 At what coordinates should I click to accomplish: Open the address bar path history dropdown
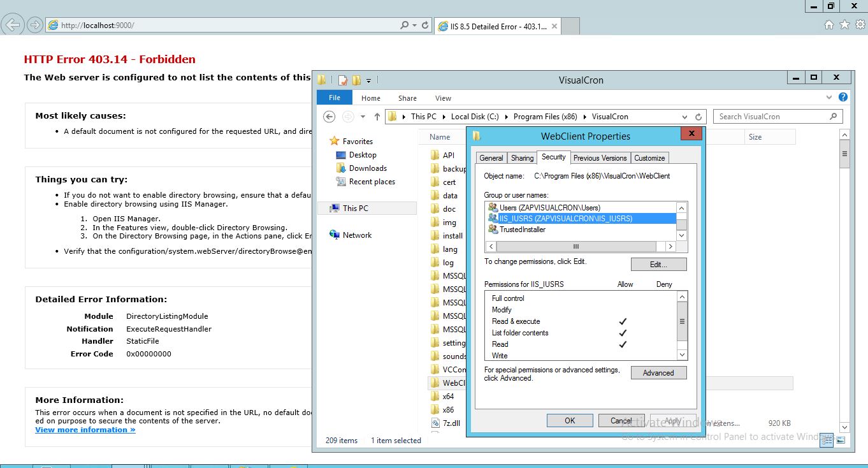pos(685,117)
